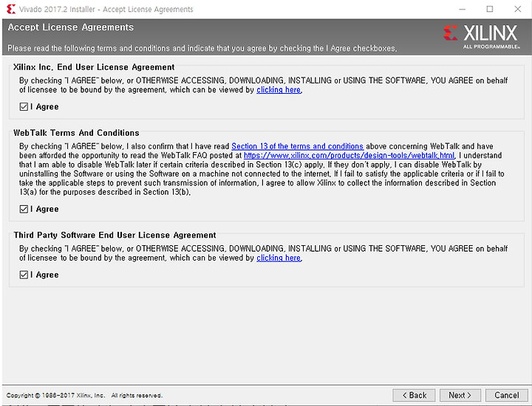The width and height of the screenshot is (532, 406).
Task: Click the Vivado installer title bar icon
Action: [11, 9]
